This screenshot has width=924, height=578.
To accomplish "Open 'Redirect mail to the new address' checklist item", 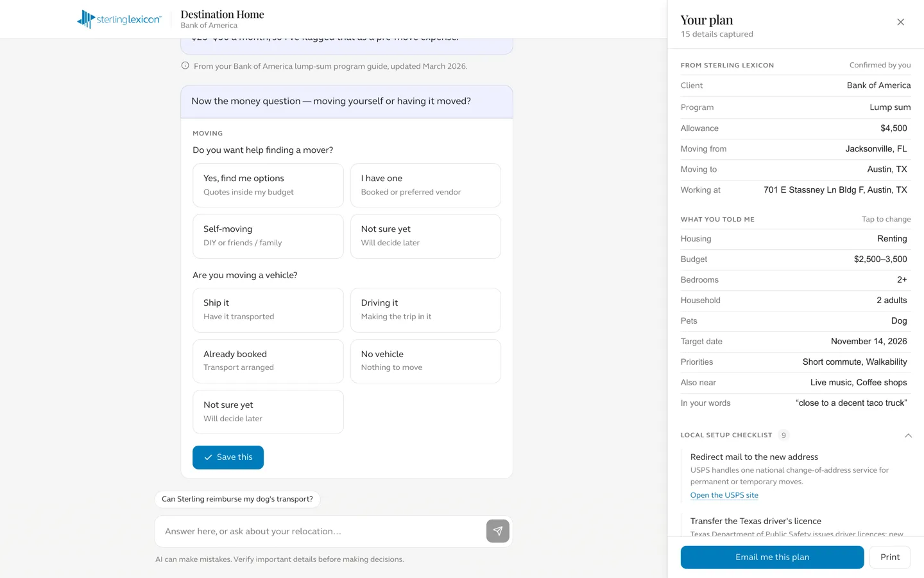I will tap(754, 457).
